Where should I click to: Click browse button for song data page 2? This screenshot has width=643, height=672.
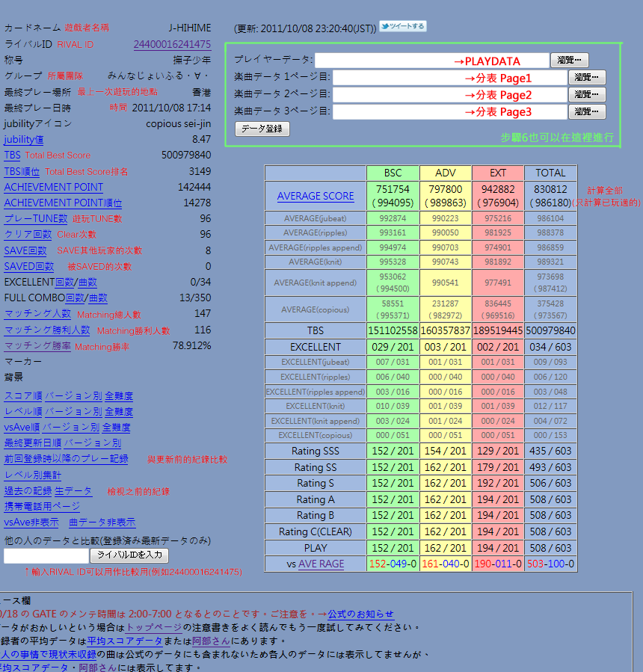pyautogui.click(x=587, y=95)
